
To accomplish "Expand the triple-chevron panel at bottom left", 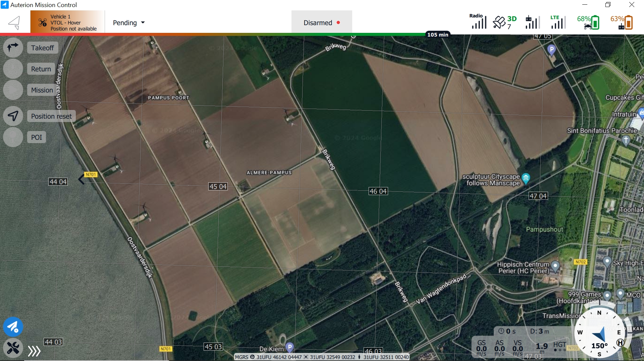I will point(34,351).
